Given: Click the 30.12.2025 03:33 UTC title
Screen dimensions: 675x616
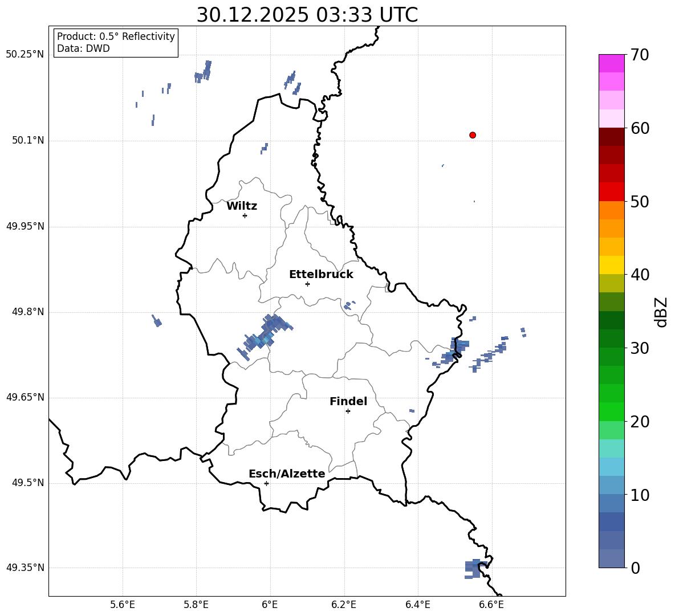Looking at the screenshot, I should pos(307,15).
